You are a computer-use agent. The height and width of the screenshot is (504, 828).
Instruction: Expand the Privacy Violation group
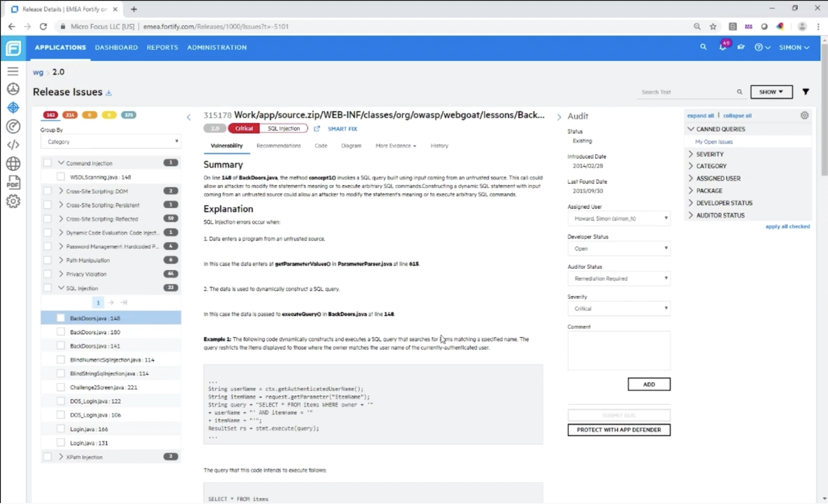tap(61, 274)
